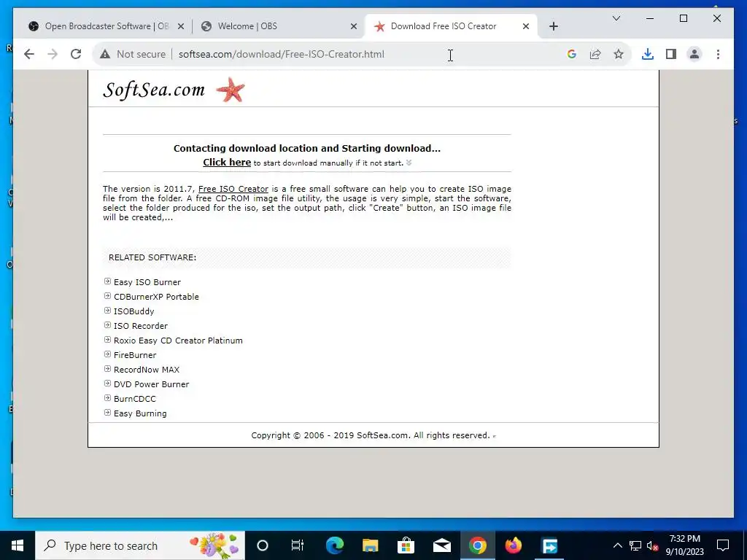The height and width of the screenshot is (560, 747).
Task: Click the arrow icon beside FireBurner
Action: click(x=107, y=354)
